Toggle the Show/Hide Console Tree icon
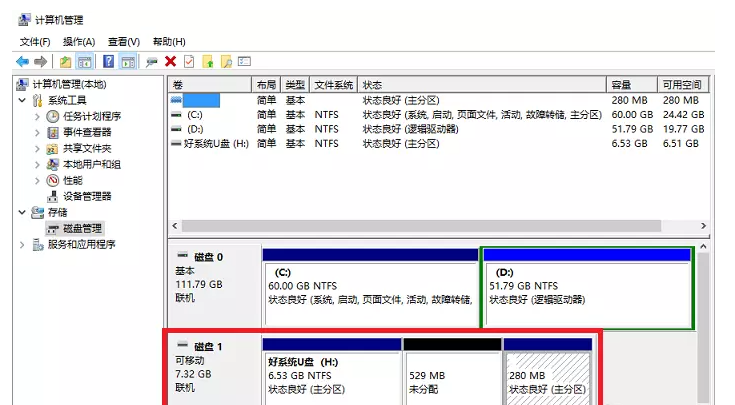Image resolution: width=735 pixels, height=405 pixels. point(84,61)
